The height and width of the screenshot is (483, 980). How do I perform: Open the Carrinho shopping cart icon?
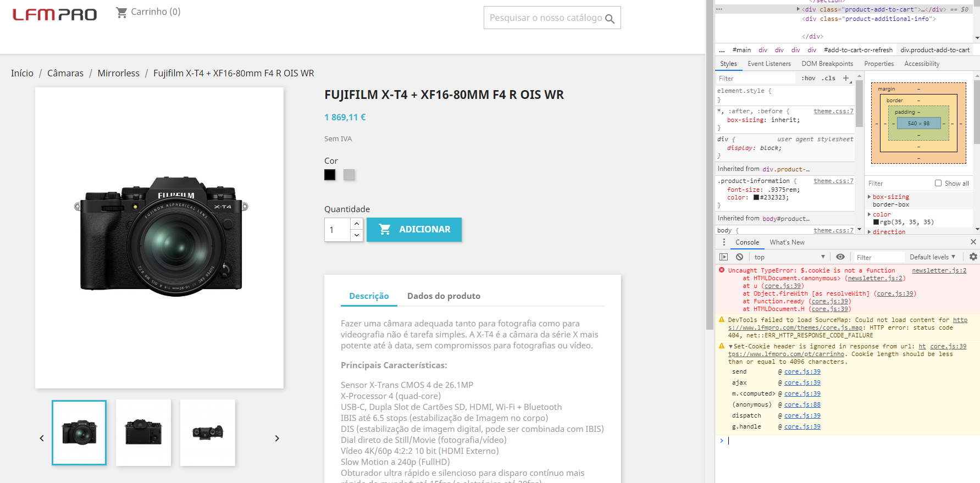pos(121,12)
